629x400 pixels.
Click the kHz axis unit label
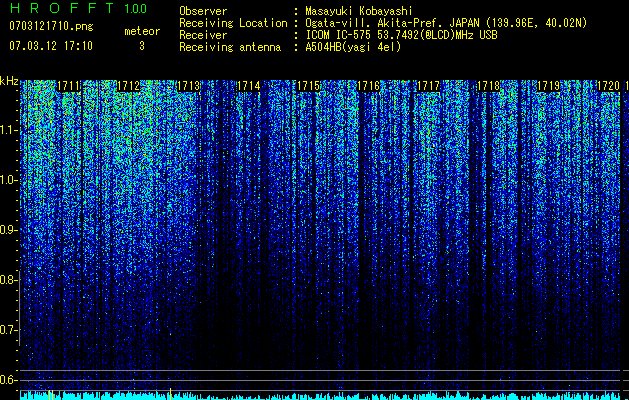click(x=9, y=82)
